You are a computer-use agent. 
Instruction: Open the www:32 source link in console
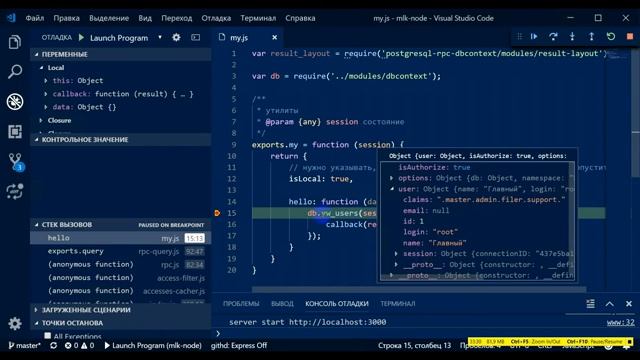(620, 322)
